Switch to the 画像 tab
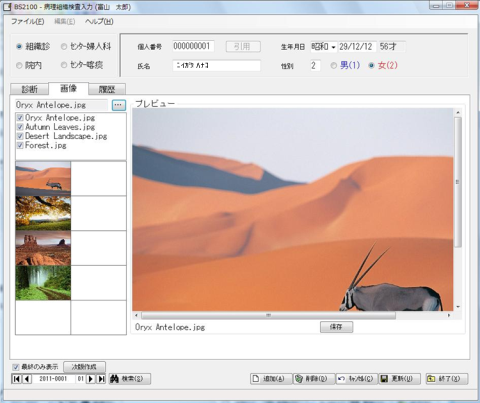 pyautogui.click(x=68, y=88)
